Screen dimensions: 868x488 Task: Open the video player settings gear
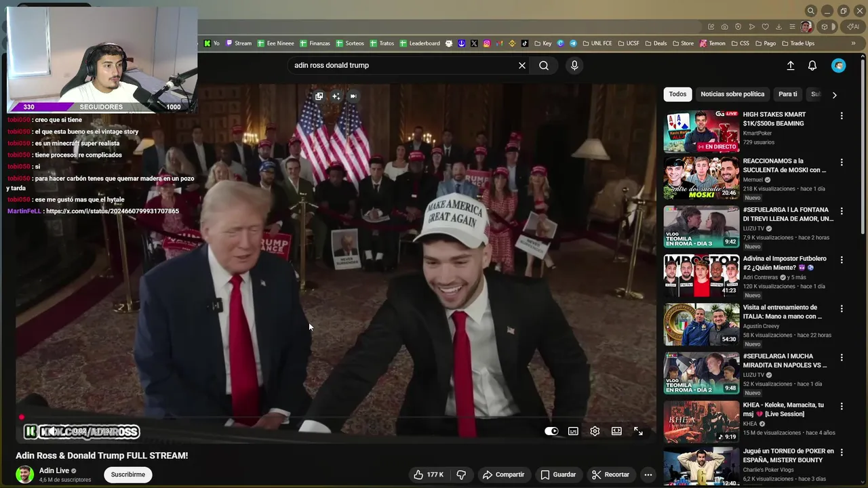(595, 431)
